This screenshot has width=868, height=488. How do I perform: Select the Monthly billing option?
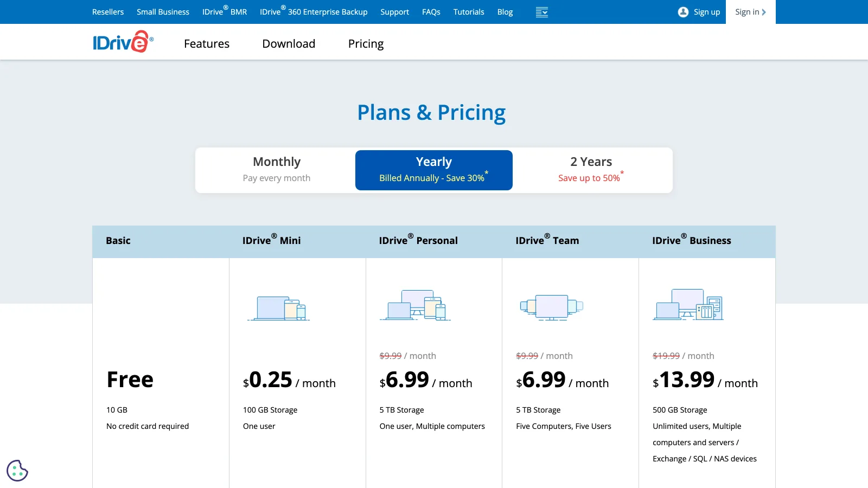tap(277, 170)
